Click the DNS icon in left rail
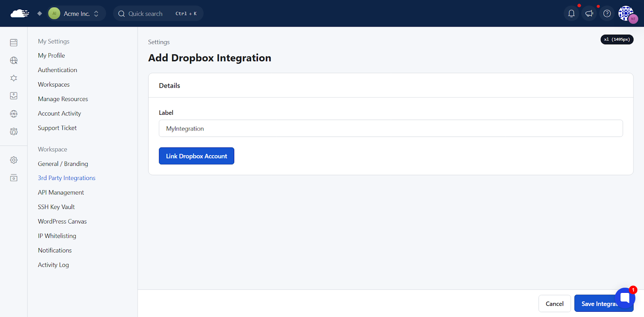The height and width of the screenshot is (317, 644). coord(14,114)
